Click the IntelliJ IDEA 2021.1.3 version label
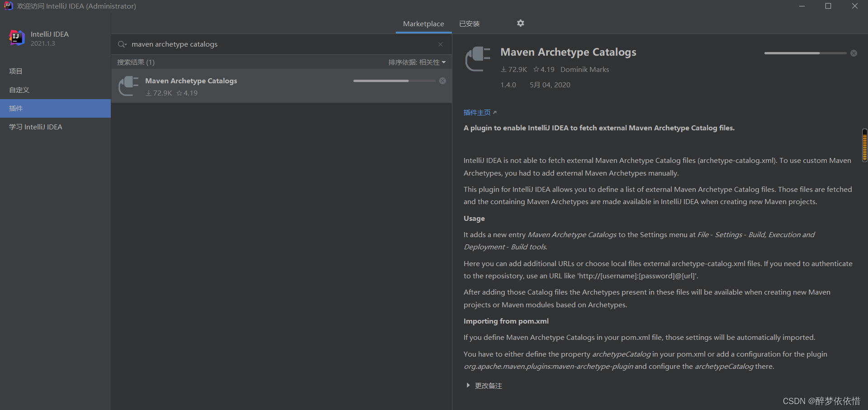The height and width of the screenshot is (410, 868). tap(43, 43)
